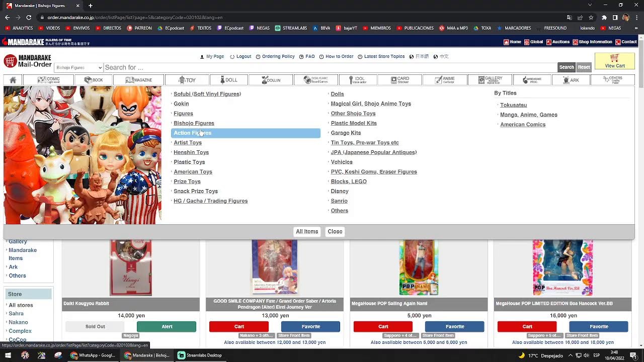Select the OTHERS category tab
644x362 pixels.
point(612,80)
